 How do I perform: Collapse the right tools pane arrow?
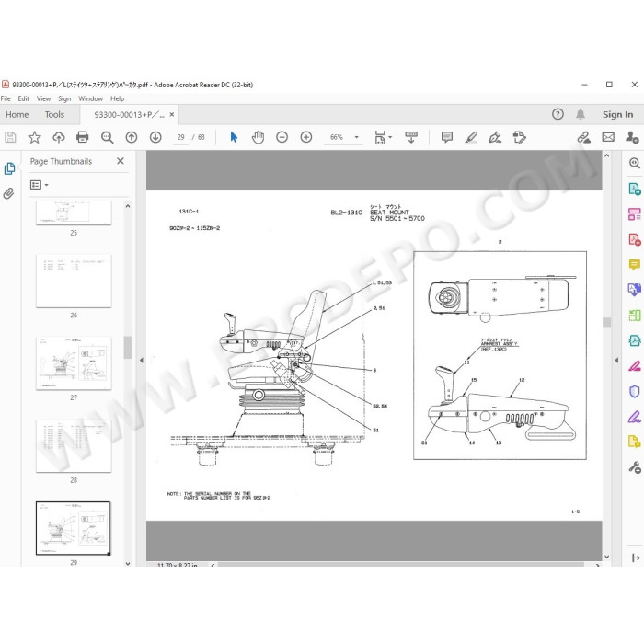(616, 361)
